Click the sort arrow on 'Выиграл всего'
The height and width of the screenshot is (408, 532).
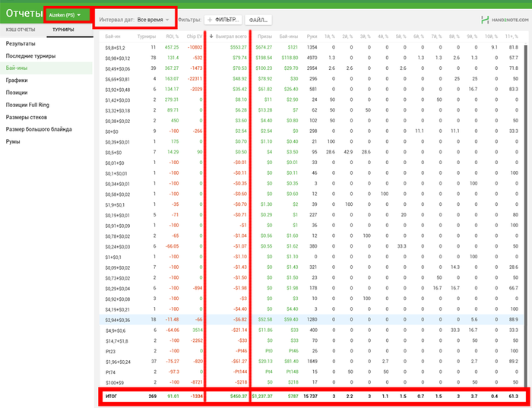[211, 36]
